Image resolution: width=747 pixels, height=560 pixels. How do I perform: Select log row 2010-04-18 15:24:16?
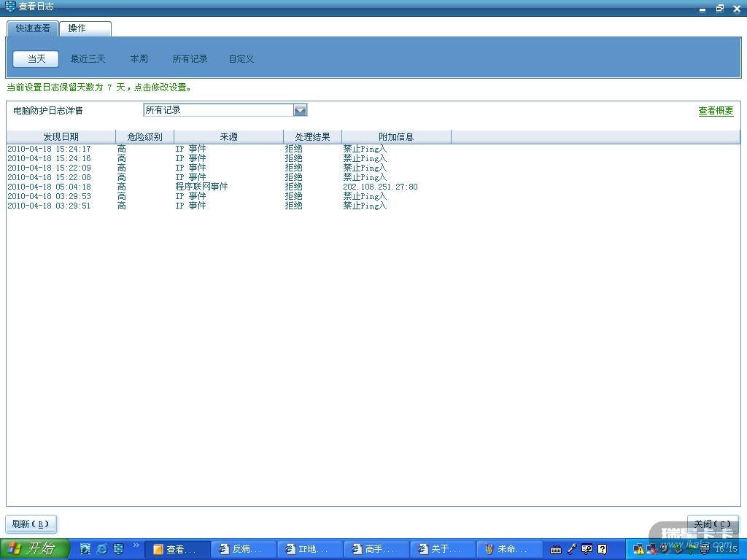(x=373, y=158)
